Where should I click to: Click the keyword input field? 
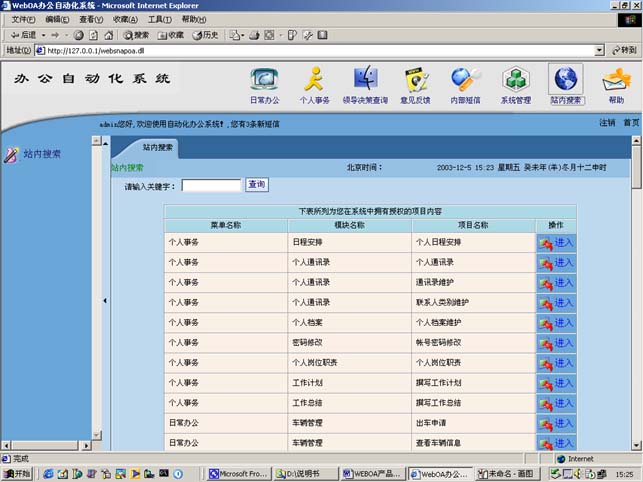(x=211, y=186)
